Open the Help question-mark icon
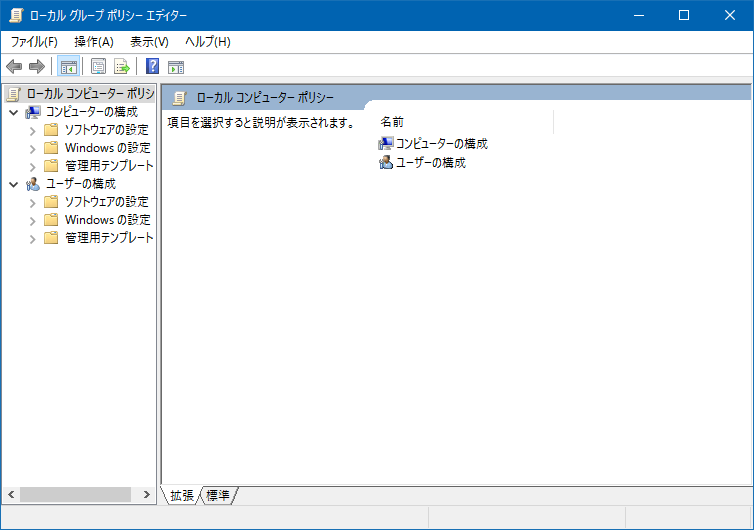Screen dimensions: 754x530 [152, 66]
